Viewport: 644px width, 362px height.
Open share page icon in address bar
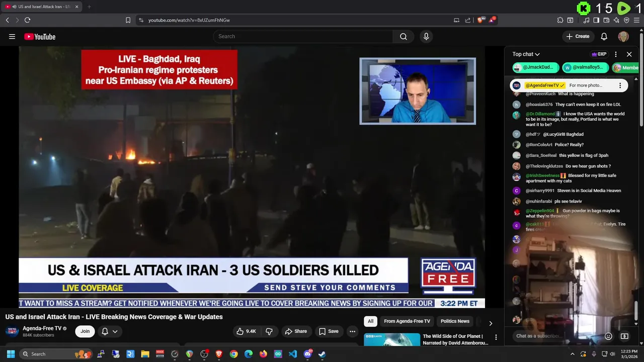pos(467,20)
